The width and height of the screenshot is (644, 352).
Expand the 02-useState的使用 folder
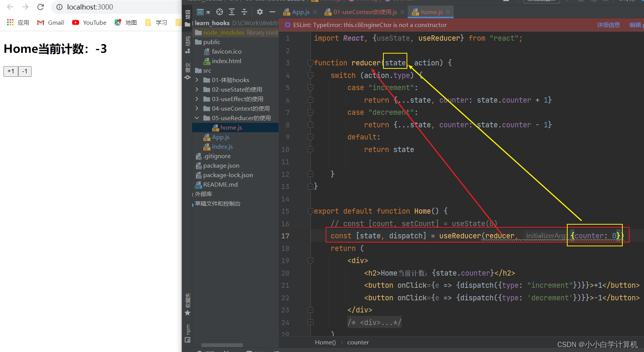point(197,89)
